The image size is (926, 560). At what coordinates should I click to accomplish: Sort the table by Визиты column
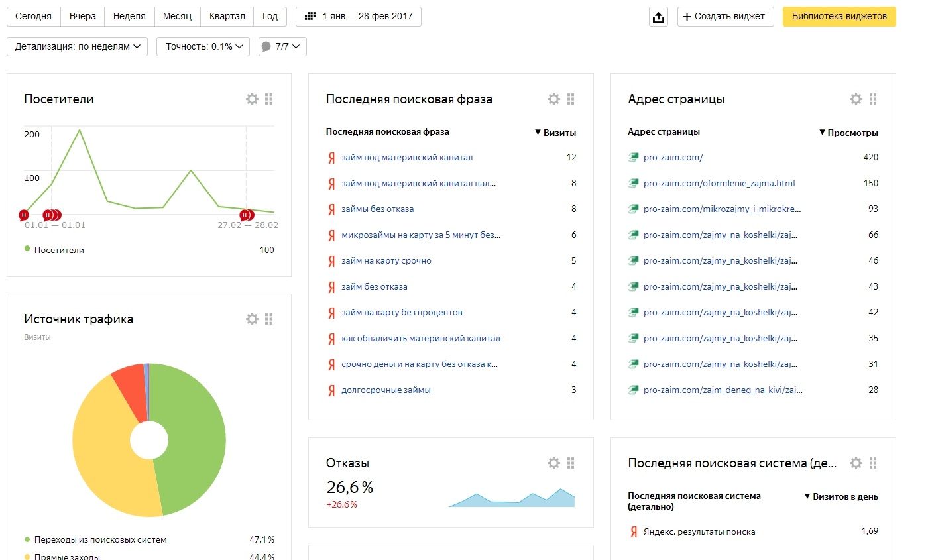pyautogui.click(x=555, y=133)
